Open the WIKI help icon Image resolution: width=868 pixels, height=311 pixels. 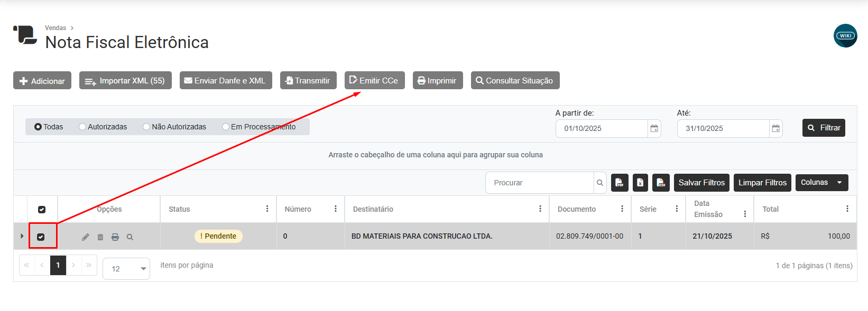pyautogui.click(x=845, y=36)
